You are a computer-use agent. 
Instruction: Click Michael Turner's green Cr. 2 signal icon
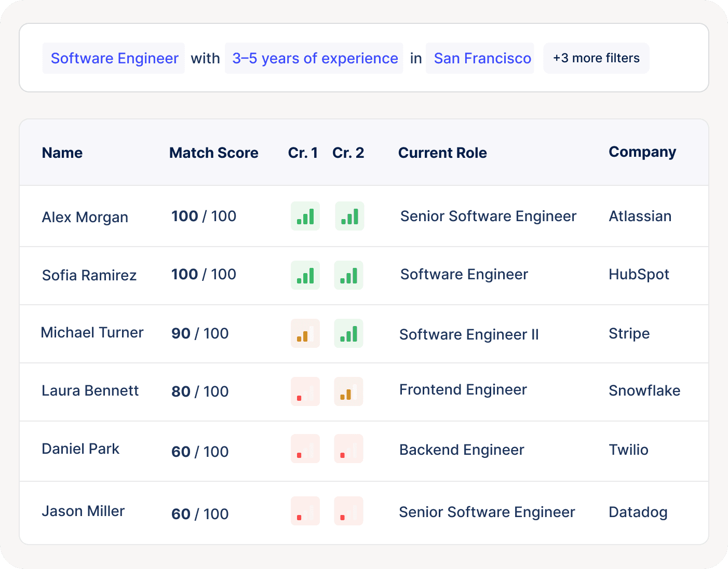tap(348, 333)
